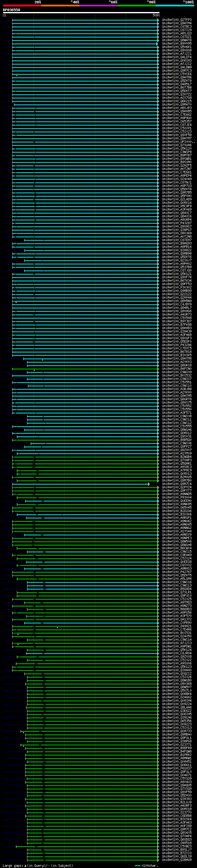Select the UniRef100_P93004 hit label

[176, 497]
